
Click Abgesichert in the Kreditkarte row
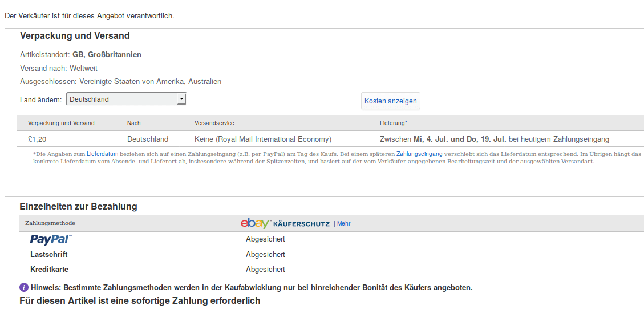(x=265, y=270)
